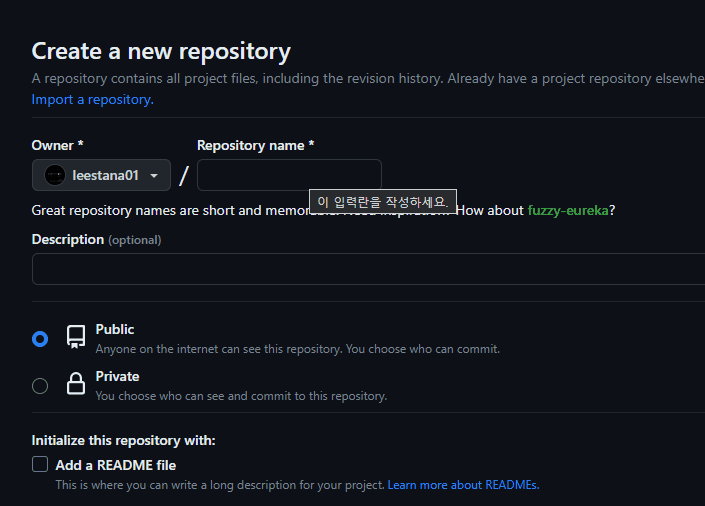Select the Private radio button
The height and width of the screenshot is (506, 705).
40,386
